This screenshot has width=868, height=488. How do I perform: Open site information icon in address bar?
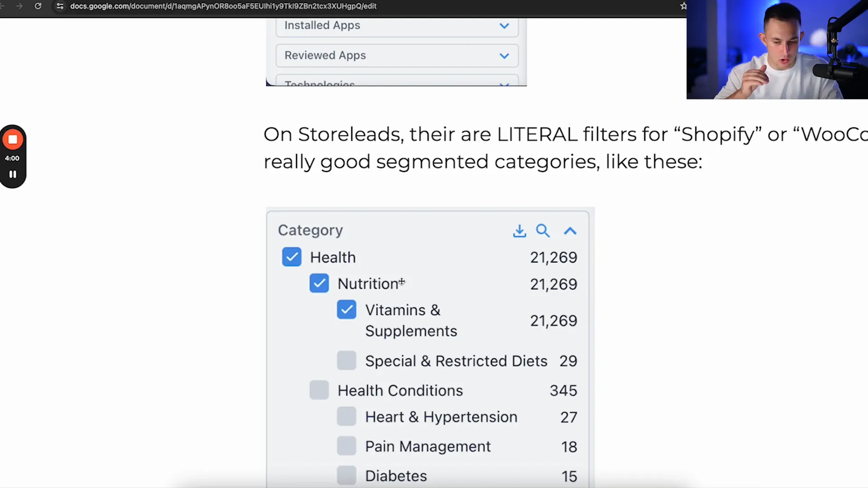pyautogui.click(x=60, y=6)
